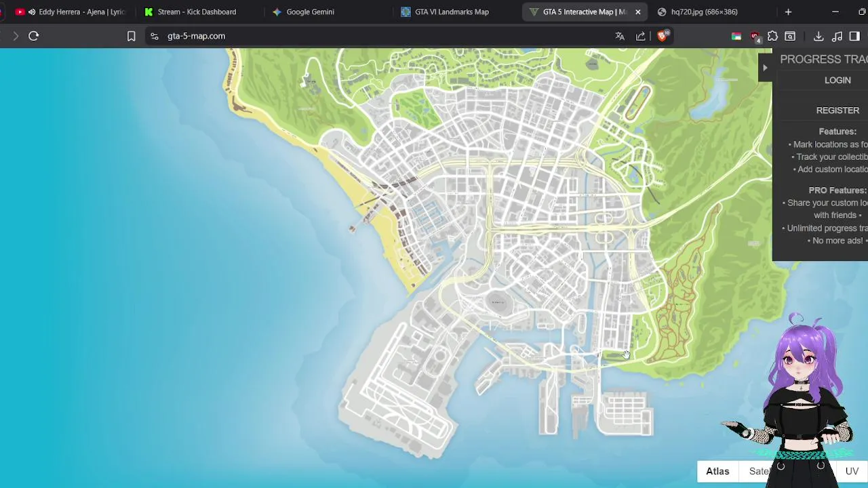Switch to the GTA VI Landmarks Map tab
This screenshot has height=488, width=868.
(x=452, y=12)
